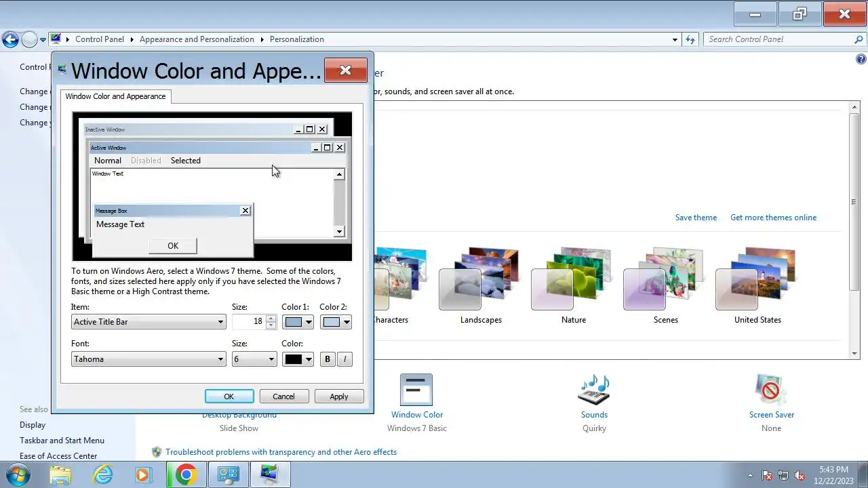Click the Control Panel help icon
Image resolution: width=868 pixels, height=488 pixels.
click(861, 60)
